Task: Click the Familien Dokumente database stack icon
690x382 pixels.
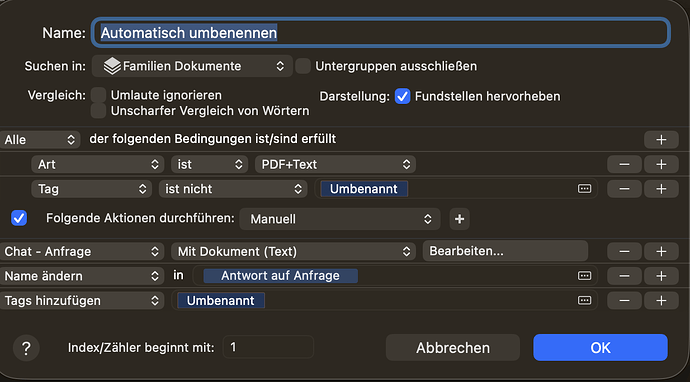Action: pos(112,66)
